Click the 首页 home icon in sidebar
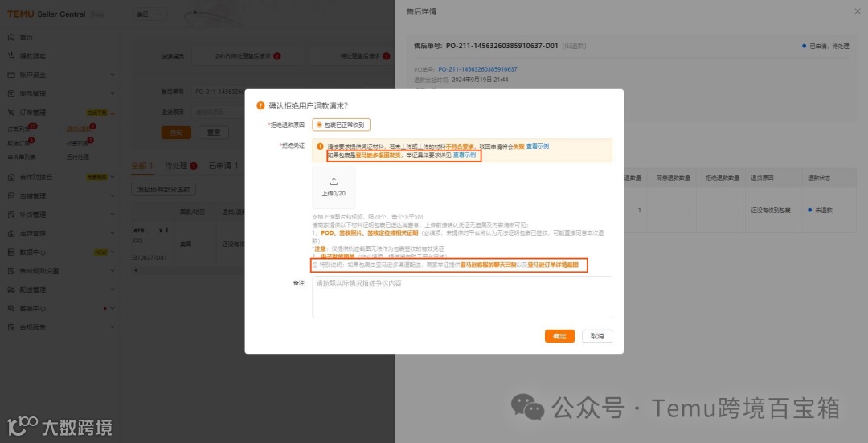 [x=11, y=37]
